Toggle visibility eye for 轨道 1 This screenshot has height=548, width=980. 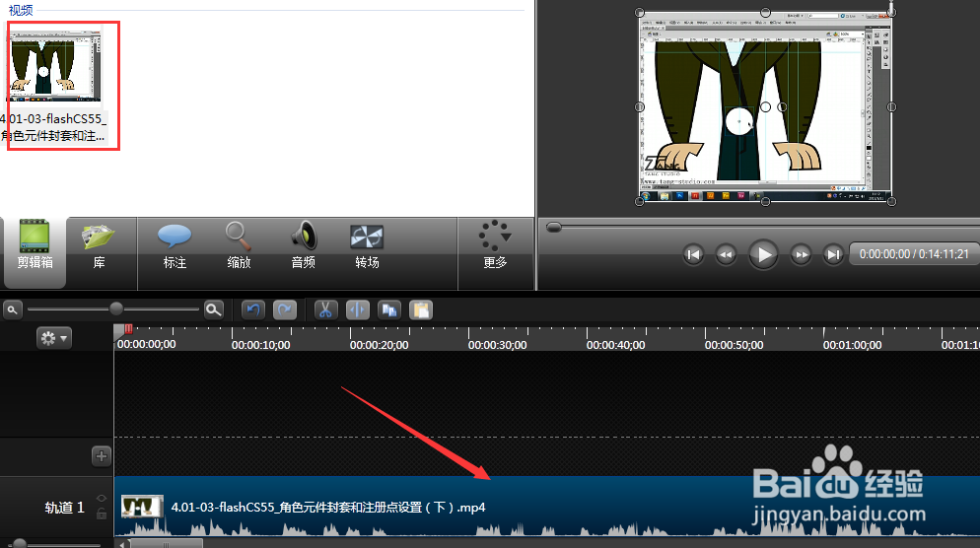coord(102,498)
